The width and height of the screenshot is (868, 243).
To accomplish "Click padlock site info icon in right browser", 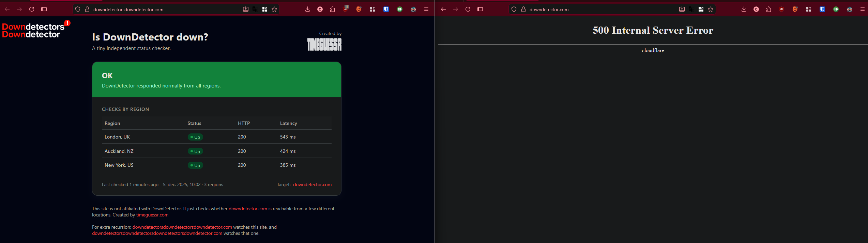I will pyautogui.click(x=523, y=9).
